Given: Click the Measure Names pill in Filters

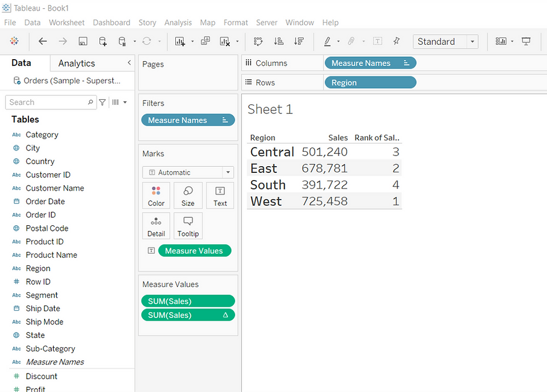Looking at the screenshot, I should (188, 120).
